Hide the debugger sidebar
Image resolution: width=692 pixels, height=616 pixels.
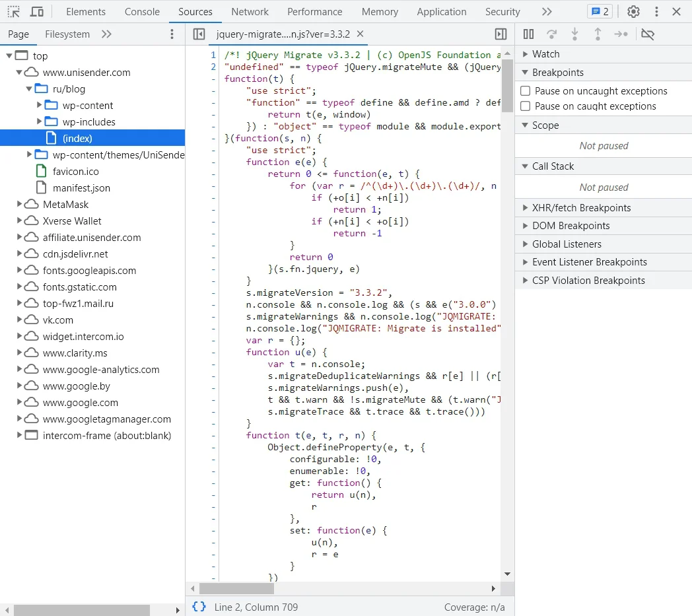[x=501, y=34]
